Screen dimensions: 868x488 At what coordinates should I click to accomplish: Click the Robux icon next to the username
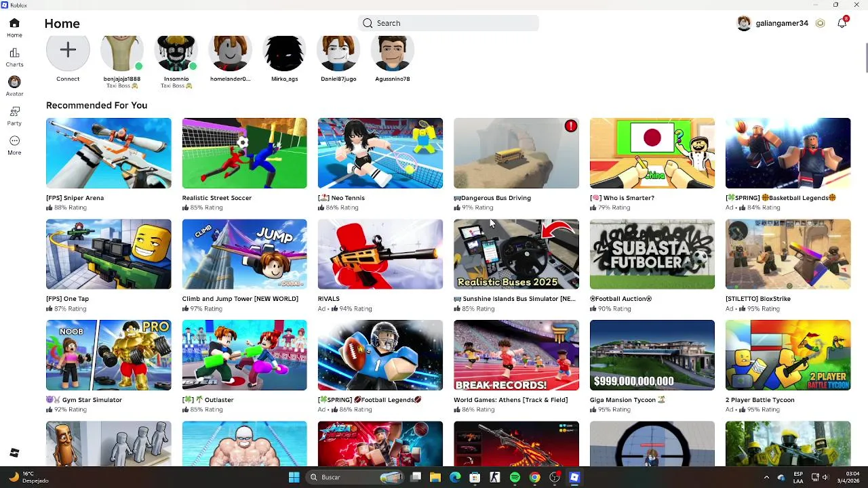coord(820,23)
